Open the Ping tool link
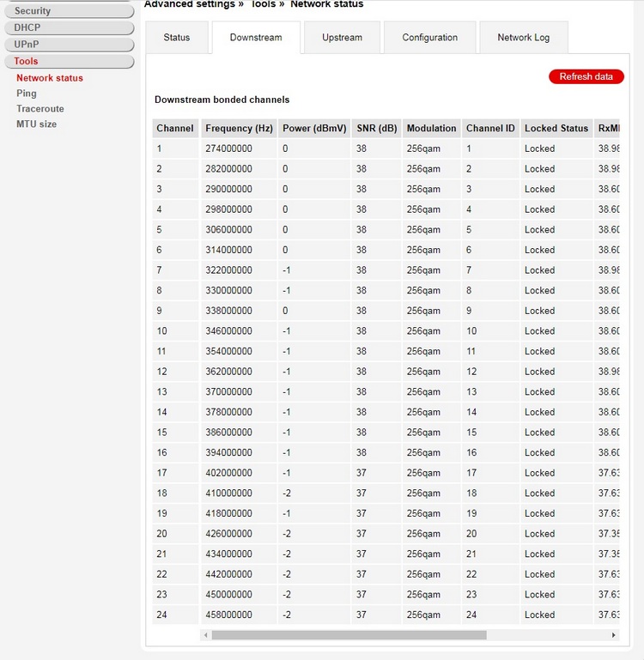Image resolution: width=644 pixels, height=660 pixels. pos(27,94)
